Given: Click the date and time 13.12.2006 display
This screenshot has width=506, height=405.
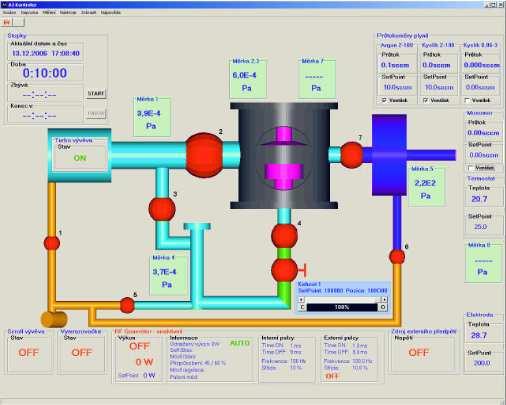Looking at the screenshot, I should coord(46,53).
